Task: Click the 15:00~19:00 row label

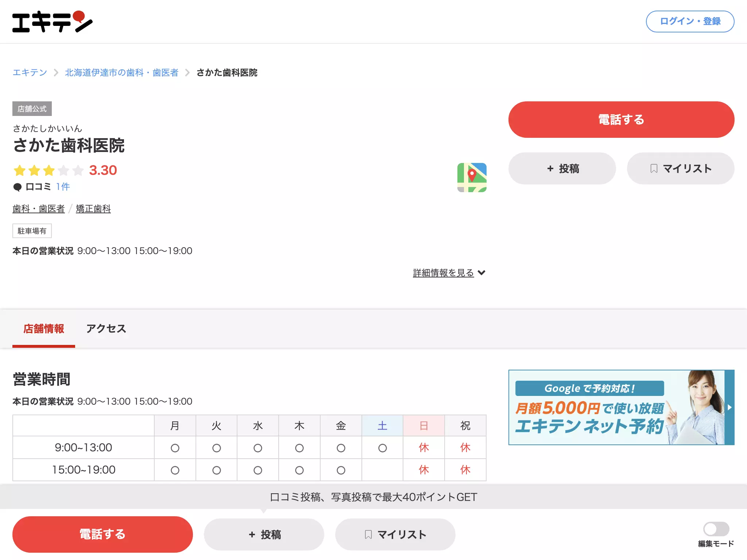Action: point(84,470)
